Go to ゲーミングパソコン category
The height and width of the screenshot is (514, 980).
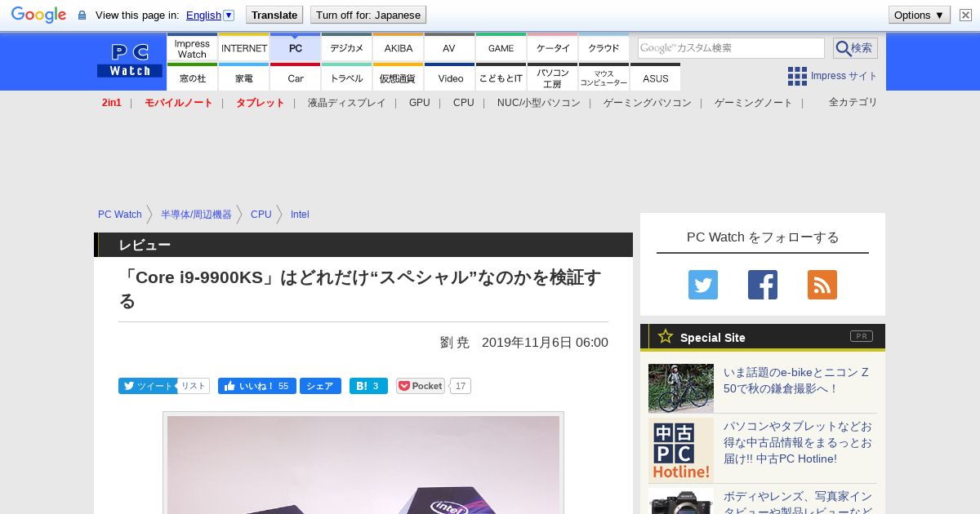click(648, 103)
